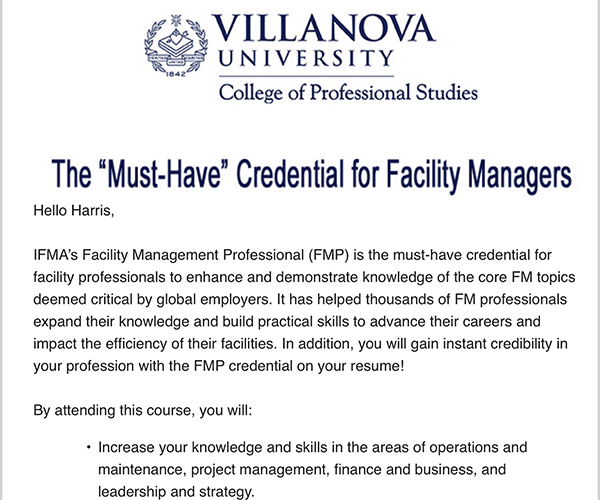Viewport: 600px width, 500px height.
Task: Click the "Hello Harris," greeting line
Action: point(74,210)
